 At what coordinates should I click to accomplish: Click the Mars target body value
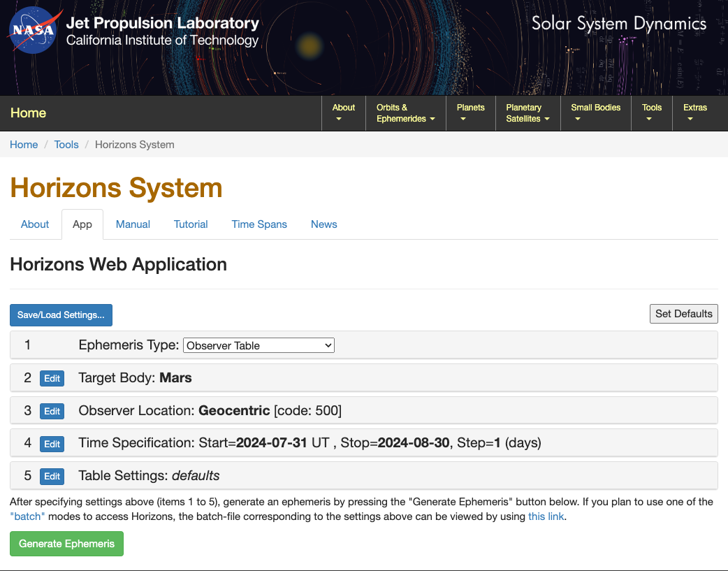[x=175, y=377]
